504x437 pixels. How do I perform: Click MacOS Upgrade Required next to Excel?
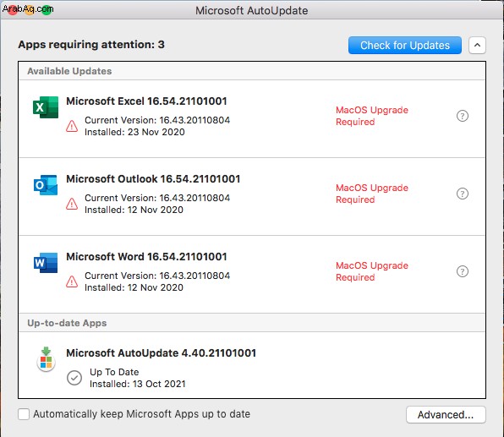click(372, 116)
